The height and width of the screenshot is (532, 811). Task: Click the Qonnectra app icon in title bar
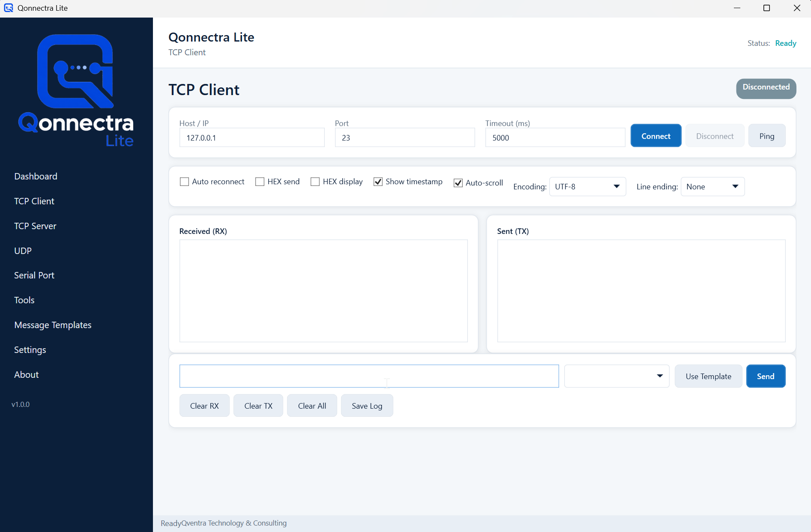(x=9, y=8)
